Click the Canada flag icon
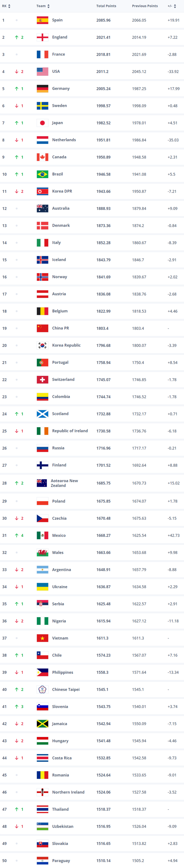Viewport: 184px width, 868px height. [42, 157]
